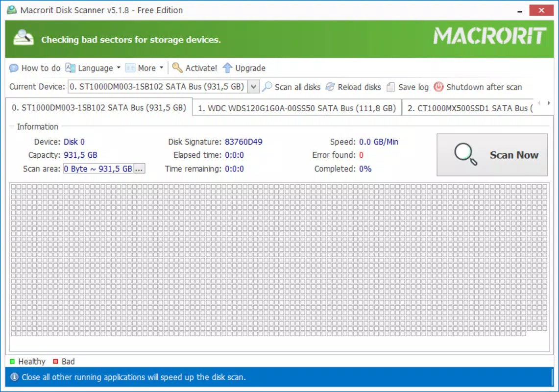Open scan area selection ellipsis button
The image size is (559, 392).
[139, 169]
